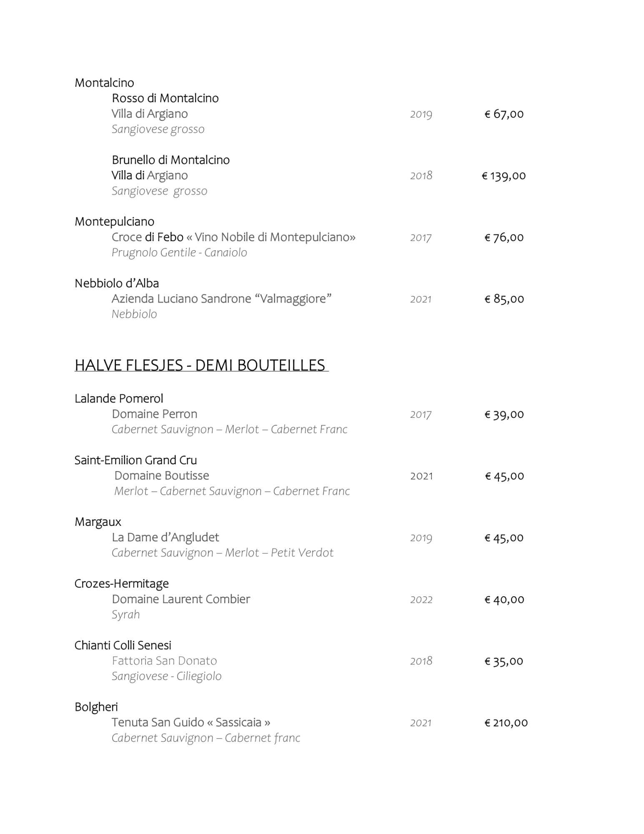Select Fattoria San Donato
The width and height of the screenshot is (644, 834).
(164, 661)
